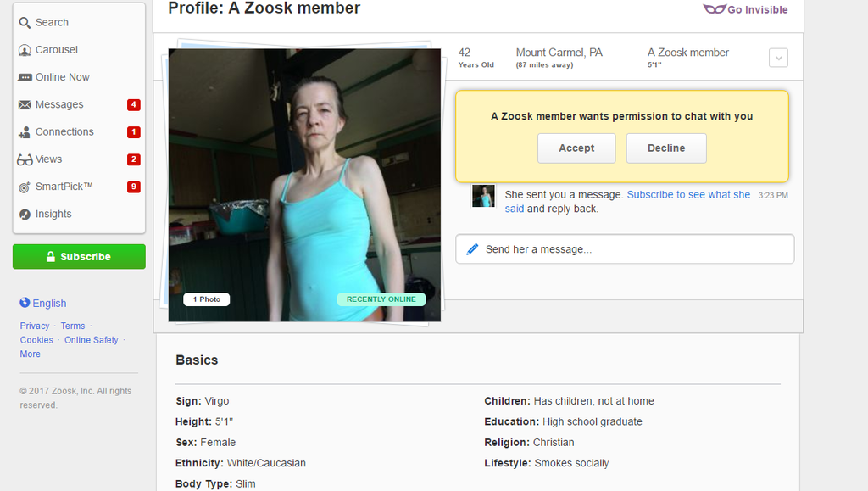The width and height of the screenshot is (868, 491).
Task: Click the pencil icon in message box
Action: (472, 249)
